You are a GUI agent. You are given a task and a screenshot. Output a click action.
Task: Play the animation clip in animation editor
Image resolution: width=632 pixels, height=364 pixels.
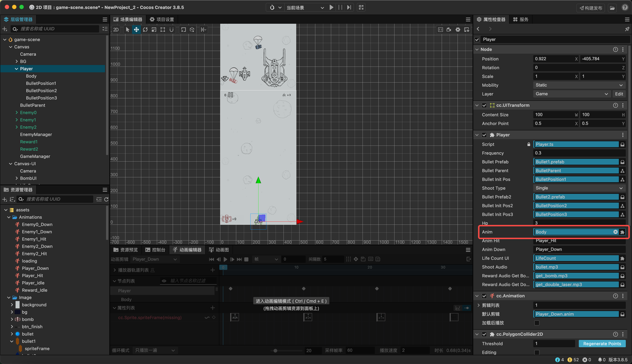[226, 259]
